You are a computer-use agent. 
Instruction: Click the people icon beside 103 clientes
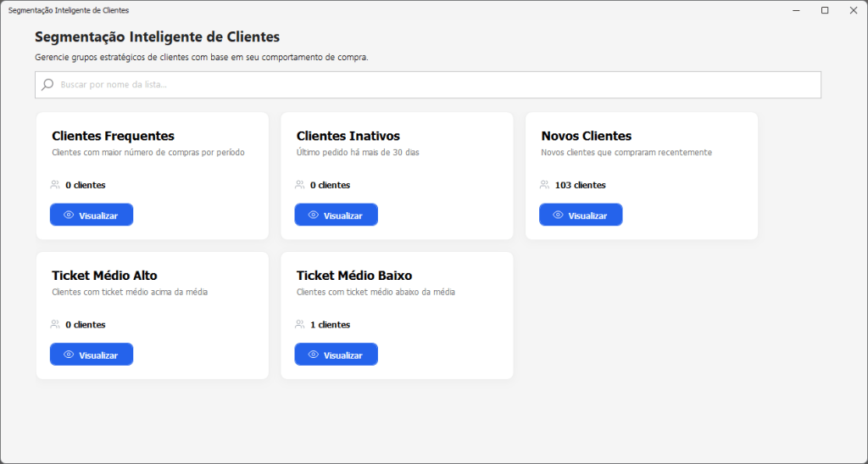[x=544, y=185]
